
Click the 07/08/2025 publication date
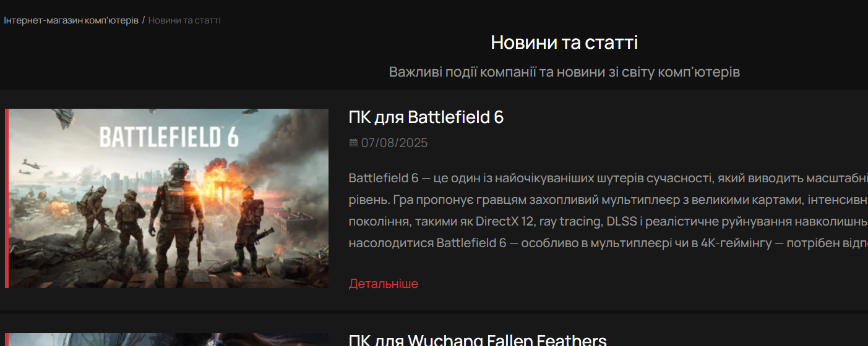pyautogui.click(x=395, y=143)
